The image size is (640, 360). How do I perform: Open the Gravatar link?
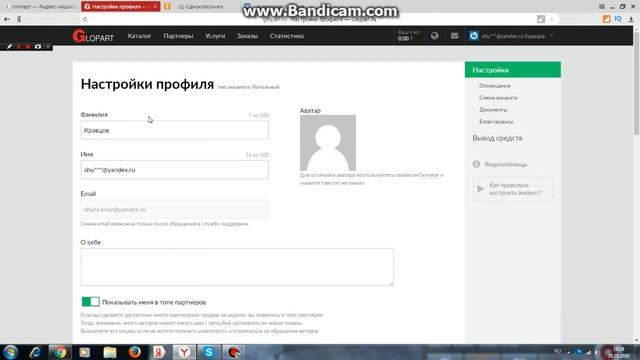pos(429,175)
